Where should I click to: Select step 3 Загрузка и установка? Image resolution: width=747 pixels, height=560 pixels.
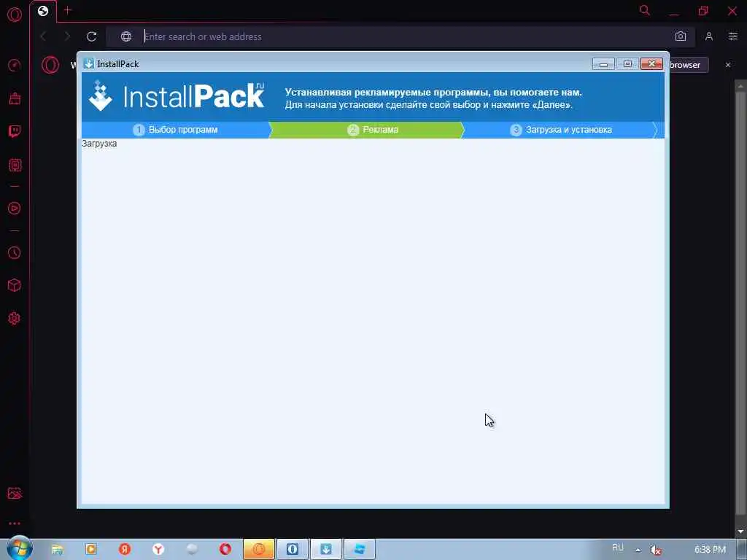(x=561, y=130)
